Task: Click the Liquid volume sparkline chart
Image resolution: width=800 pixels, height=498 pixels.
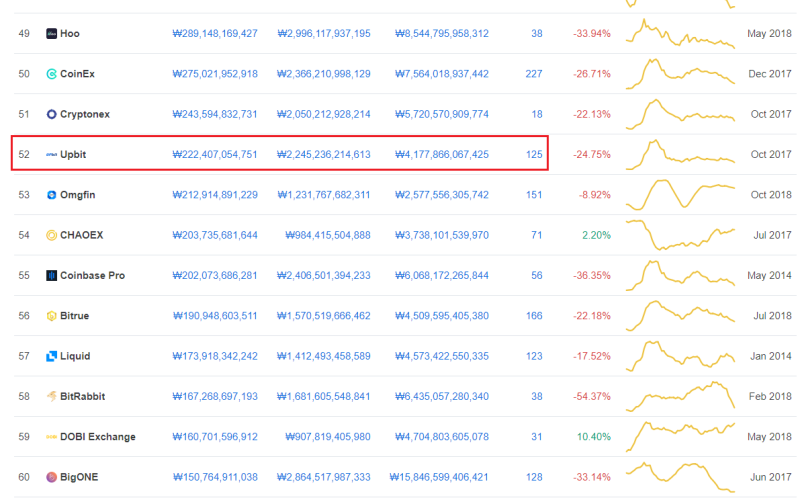Action: tap(680, 356)
